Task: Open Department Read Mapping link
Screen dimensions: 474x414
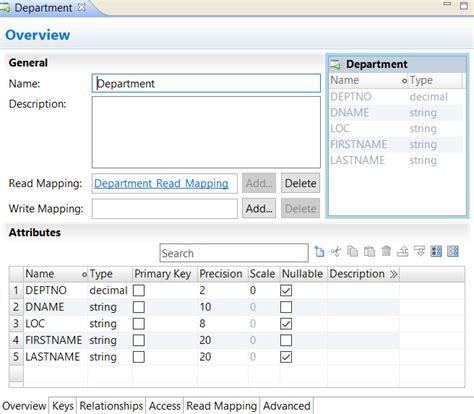Action: pyautogui.click(x=161, y=183)
